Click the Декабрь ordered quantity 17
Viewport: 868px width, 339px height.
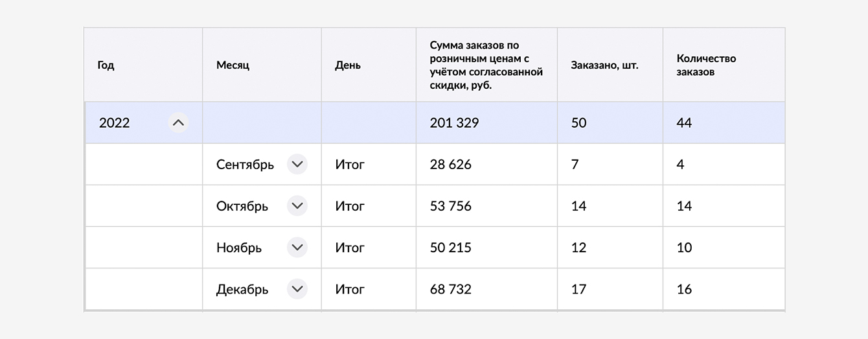[x=578, y=289]
